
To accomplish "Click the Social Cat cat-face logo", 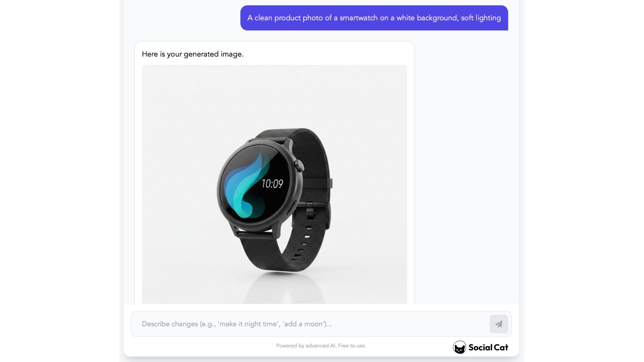I will (459, 347).
